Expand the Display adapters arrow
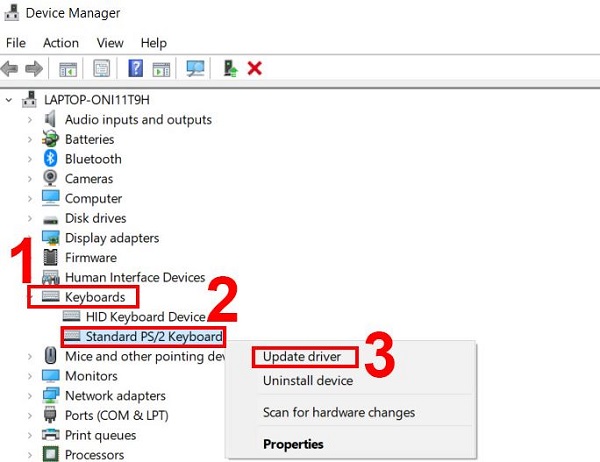This screenshot has width=600, height=462. (32, 238)
